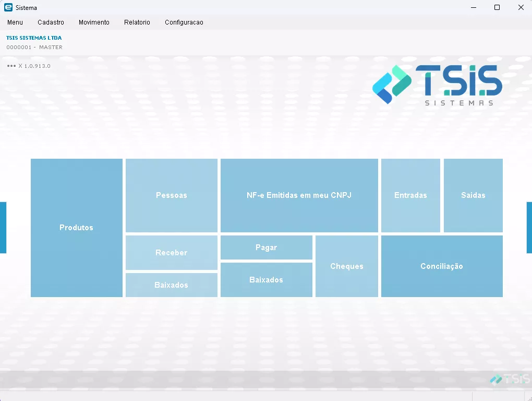The width and height of the screenshot is (532, 401).
Task: Click the Baixados tile below Pagar
Action: pos(266,280)
